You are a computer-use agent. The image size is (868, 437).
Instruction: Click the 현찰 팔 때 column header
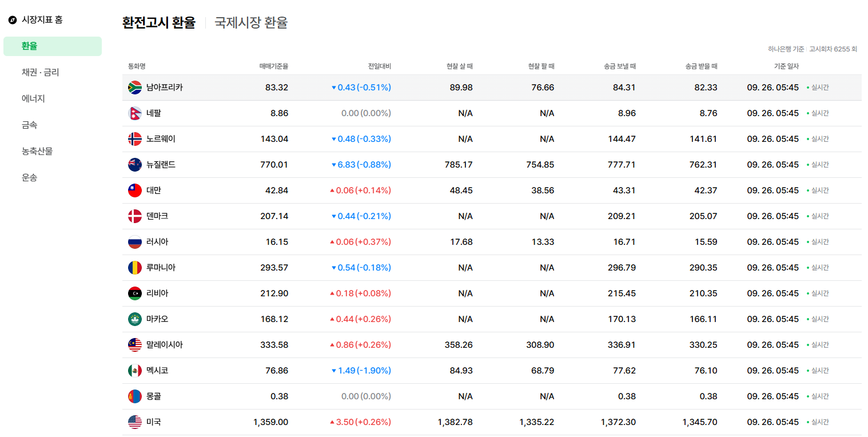tap(541, 66)
